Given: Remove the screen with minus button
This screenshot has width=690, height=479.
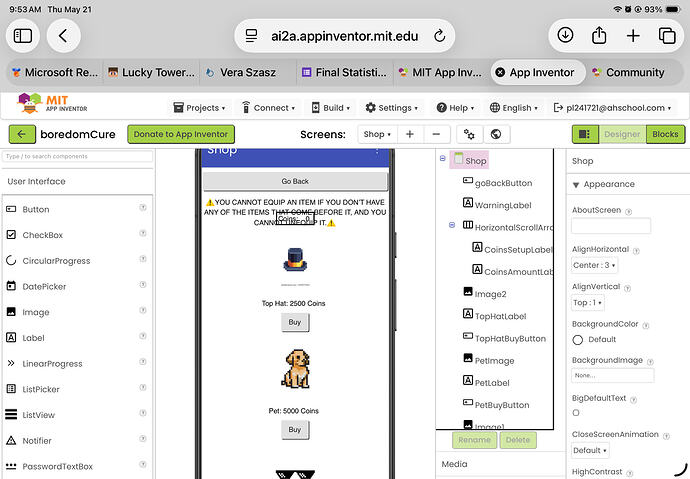Looking at the screenshot, I should (x=436, y=134).
